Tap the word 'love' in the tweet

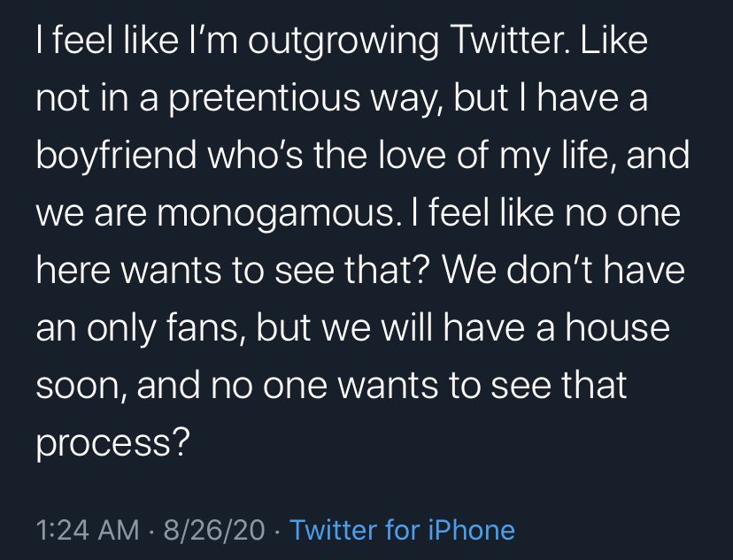(412, 156)
